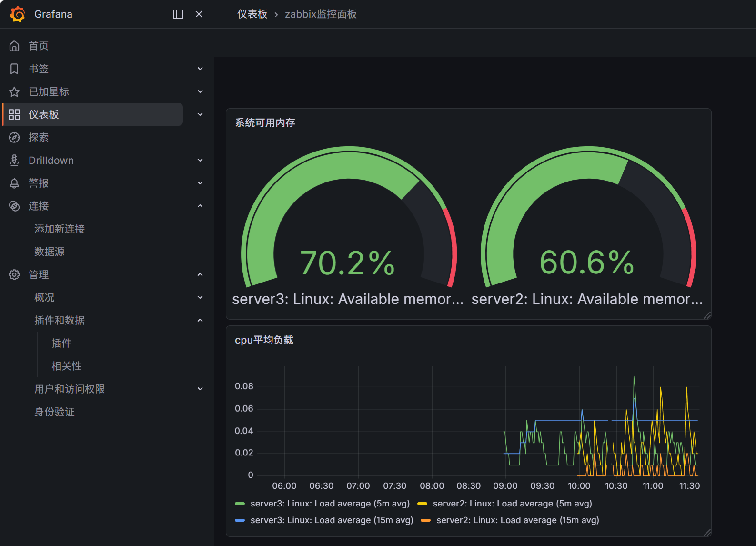Open the 数据源 menu item
The width and height of the screenshot is (756, 546).
pos(50,252)
